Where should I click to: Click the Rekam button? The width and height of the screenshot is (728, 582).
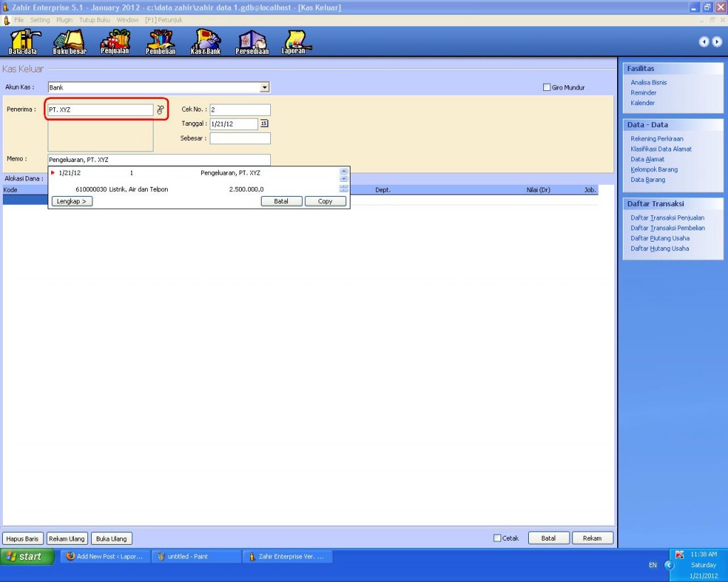[x=592, y=539]
